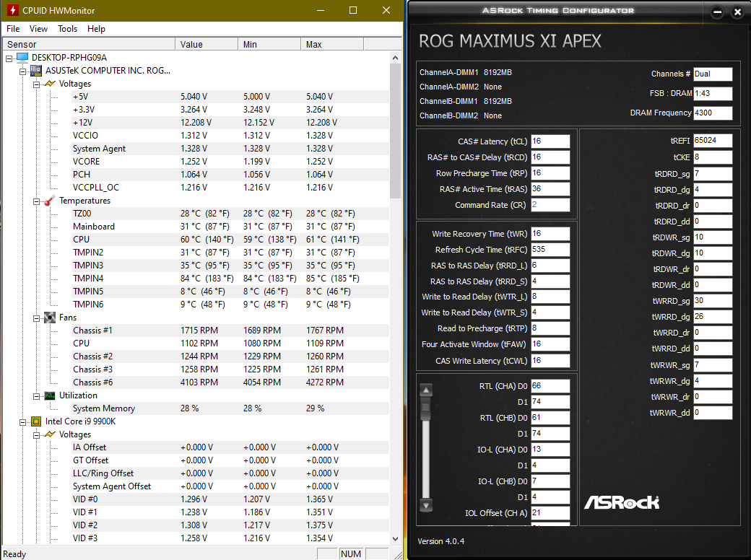Click HWMonitor scrollbar up arrow

pyautogui.click(x=395, y=58)
